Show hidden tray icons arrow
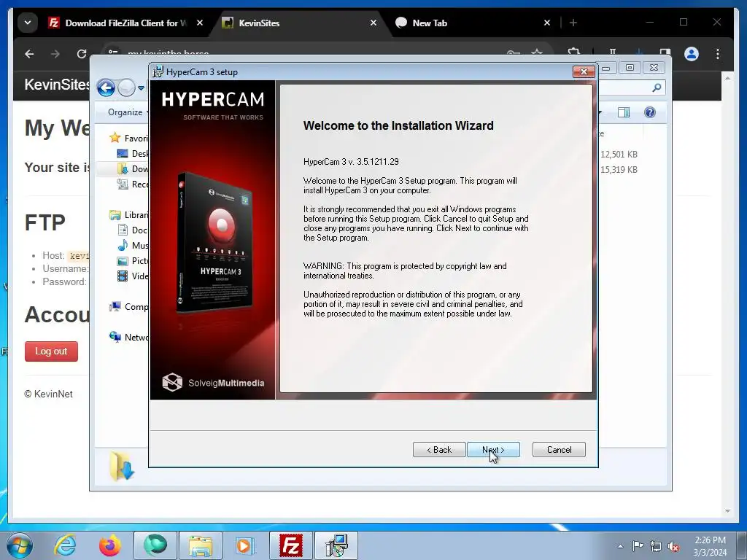 tap(620, 546)
